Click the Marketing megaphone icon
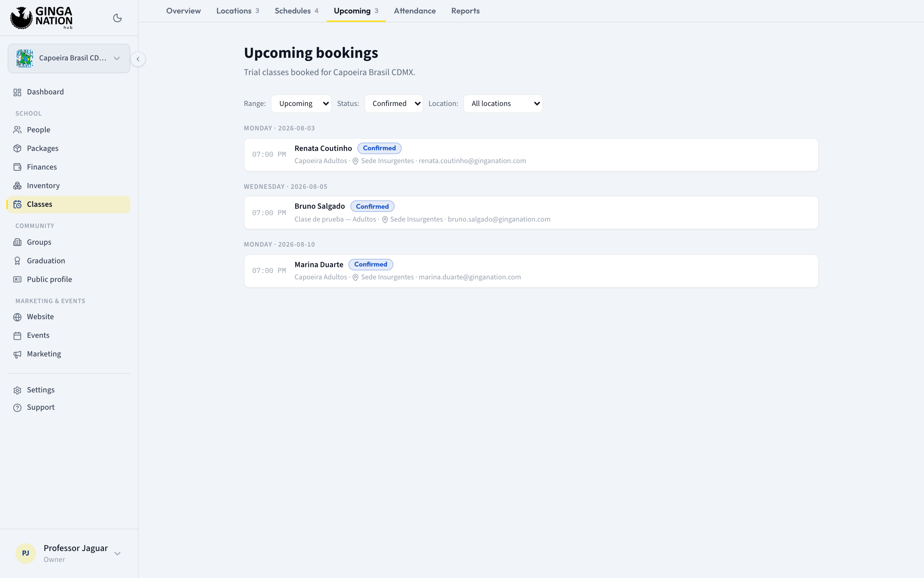Image resolution: width=924 pixels, height=578 pixels. [x=17, y=355]
